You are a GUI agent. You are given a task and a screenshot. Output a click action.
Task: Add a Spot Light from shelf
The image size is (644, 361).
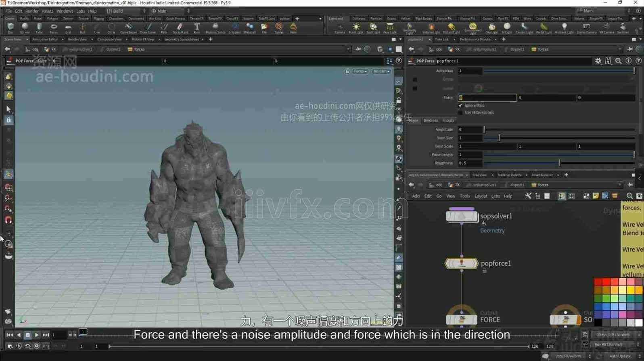click(x=373, y=28)
